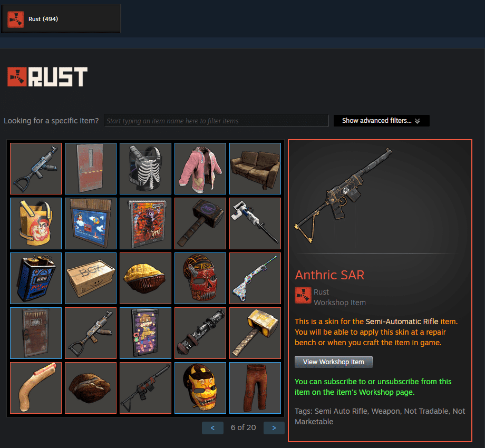Image resolution: width=485 pixels, height=448 pixels.
Task: Go to next inventory page
Action: coord(274,428)
